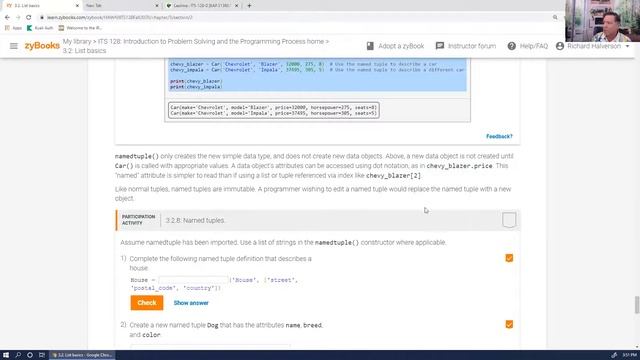Open the Windows Start menu
This screenshot has width=640, height=360.
(x=6, y=355)
